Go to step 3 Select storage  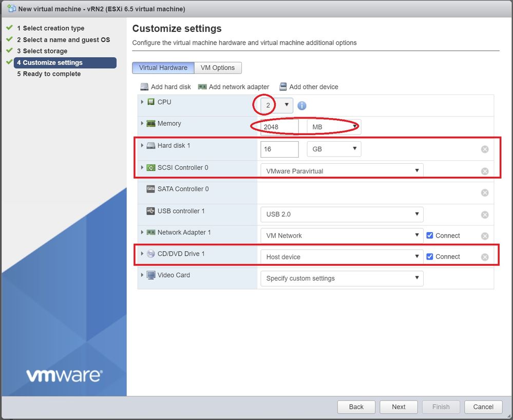tap(45, 51)
